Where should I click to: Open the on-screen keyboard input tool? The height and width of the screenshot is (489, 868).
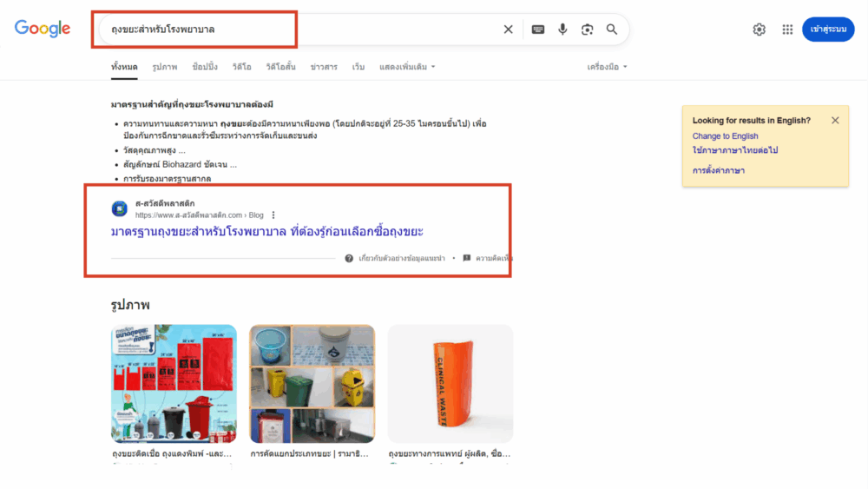pos(538,30)
